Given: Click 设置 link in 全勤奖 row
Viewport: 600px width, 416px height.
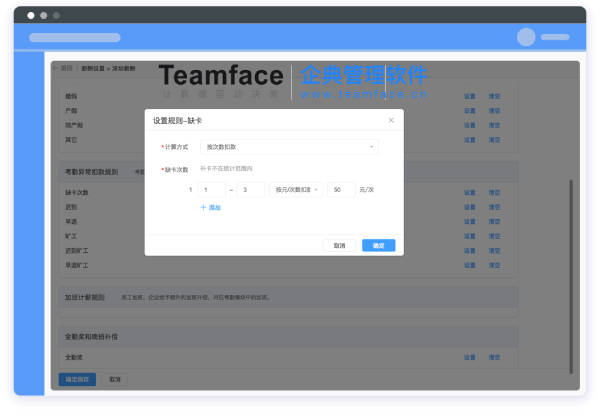Looking at the screenshot, I should coord(470,357).
